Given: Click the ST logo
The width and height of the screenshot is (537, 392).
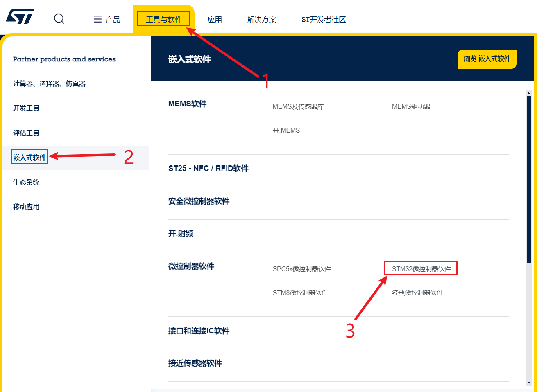Looking at the screenshot, I should [x=20, y=17].
